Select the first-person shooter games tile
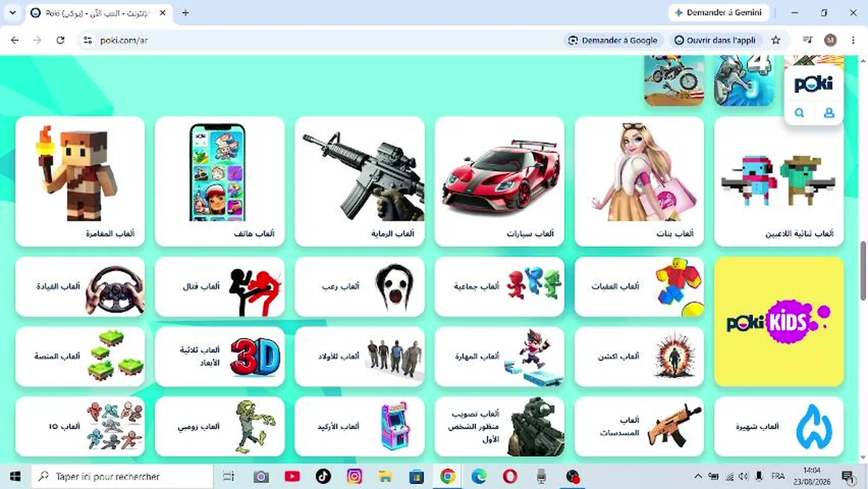This screenshot has width=868, height=489. coord(499,427)
